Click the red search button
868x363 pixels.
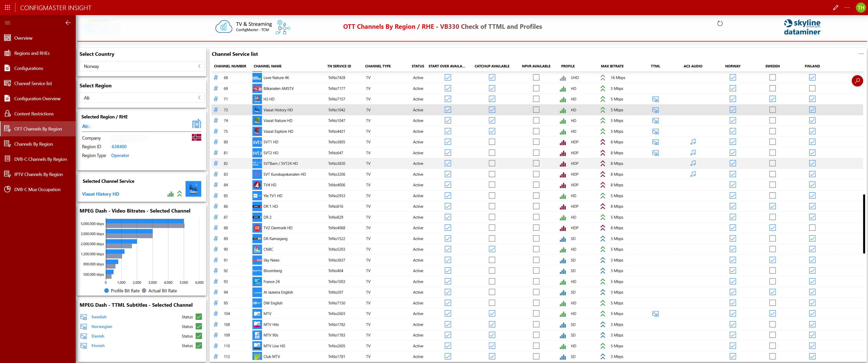tap(857, 81)
